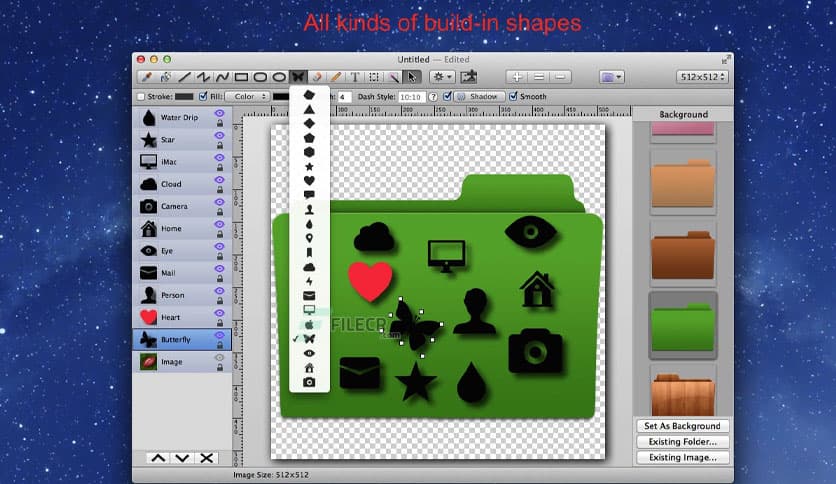Click the Set As Background button
Screen dimensions: 836x484
pos(682,426)
